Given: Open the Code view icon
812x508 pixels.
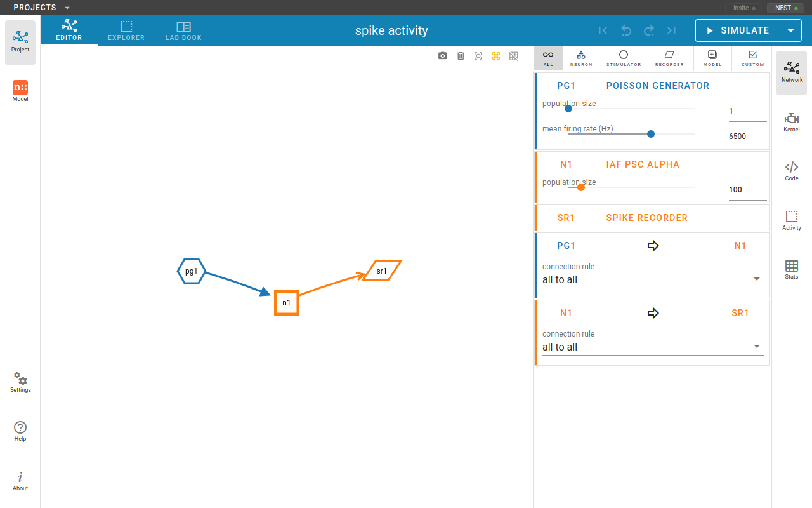Looking at the screenshot, I should tap(791, 171).
